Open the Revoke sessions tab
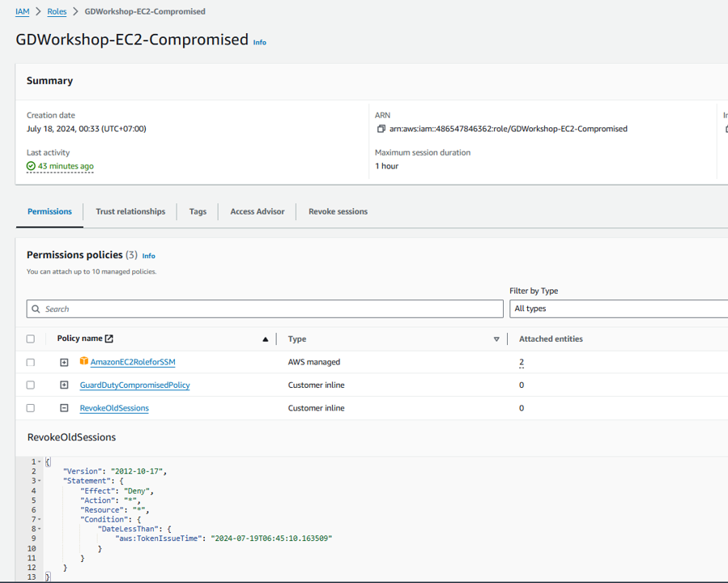Image resolution: width=728 pixels, height=583 pixels. point(338,211)
